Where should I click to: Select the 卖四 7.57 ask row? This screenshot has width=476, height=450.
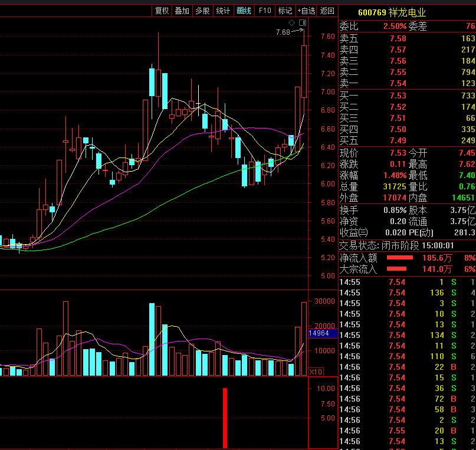(407, 50)
